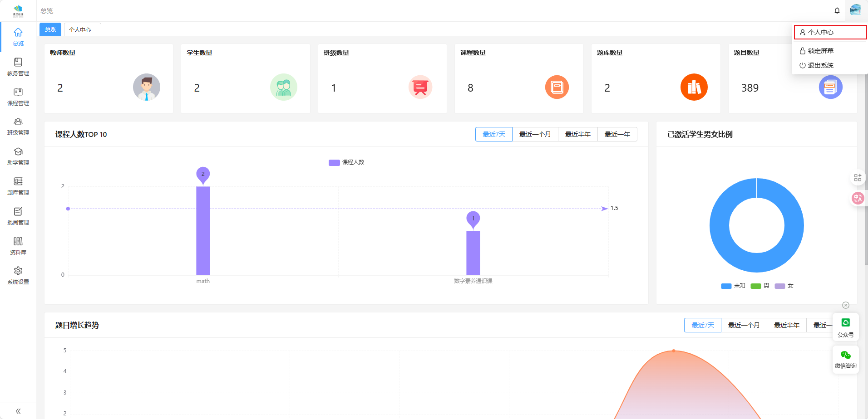Select 最近半年 for 课程人数TOP 10
The width and height of the screenshot is (868, 419).
(577, 134)
